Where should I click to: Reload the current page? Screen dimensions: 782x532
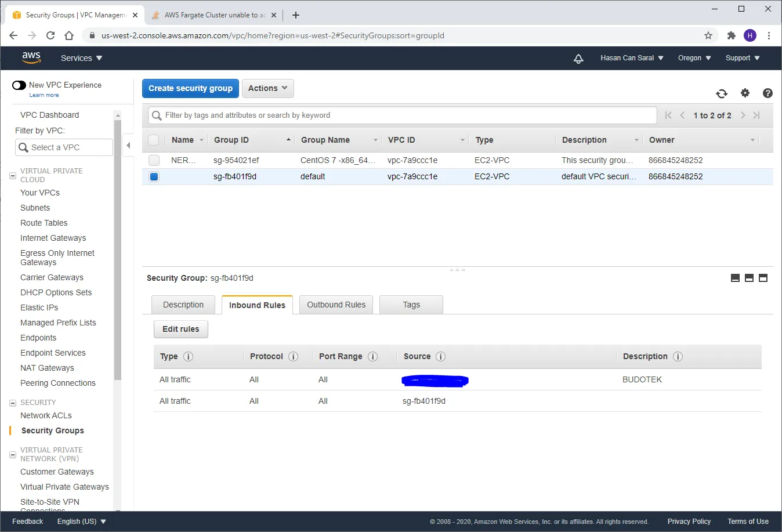coord(50,35)
